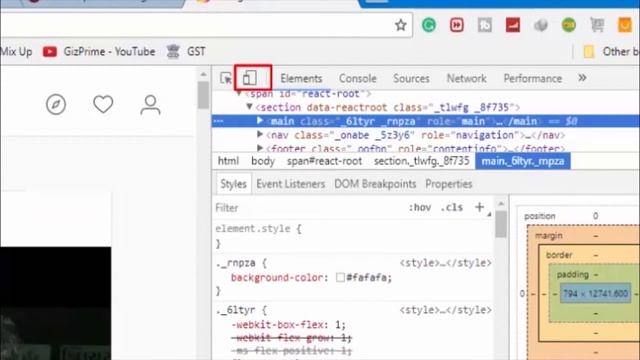Click the box model content size 794 × 12741.600

coord(595,293)
